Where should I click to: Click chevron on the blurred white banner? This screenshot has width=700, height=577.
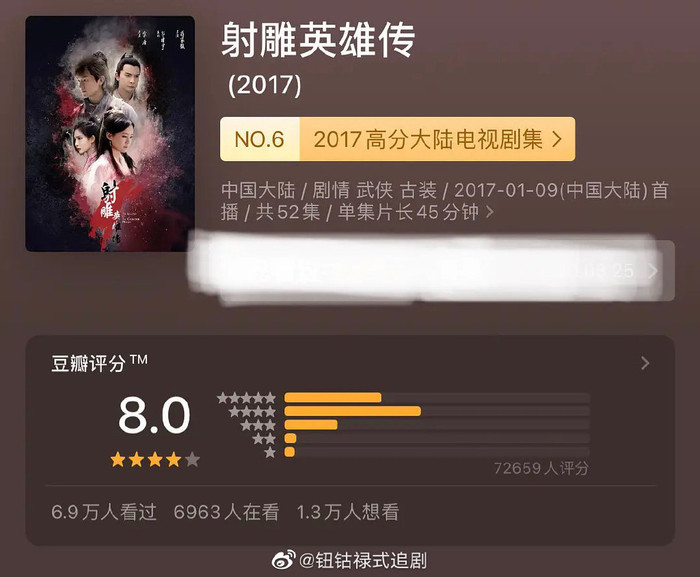[653, 271]
